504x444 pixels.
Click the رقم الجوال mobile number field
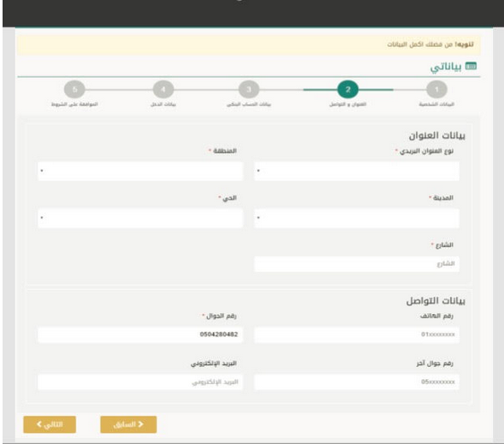coord(140,334)
